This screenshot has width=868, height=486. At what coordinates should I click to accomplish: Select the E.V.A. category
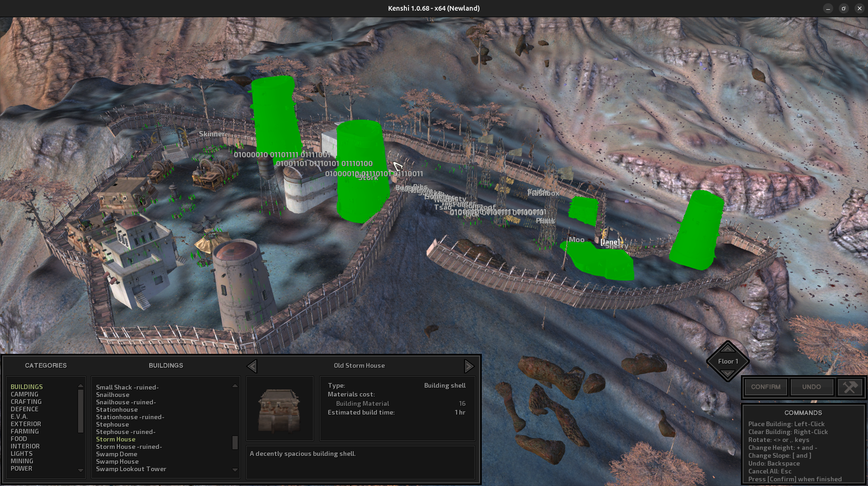[x=19, y=416]
